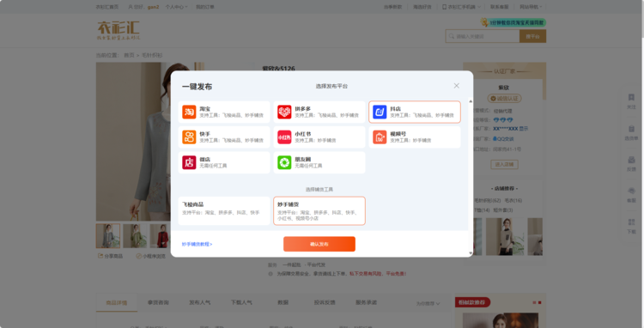Close the 一键发布 dialog
Image resolution: width=644 pixels, height=328 pixels.
click(x=456, y=85)
